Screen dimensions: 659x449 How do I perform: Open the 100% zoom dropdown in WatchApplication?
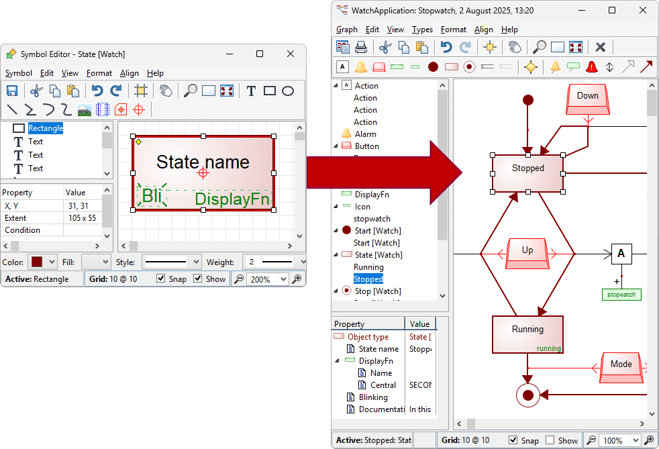click(635, 440)
